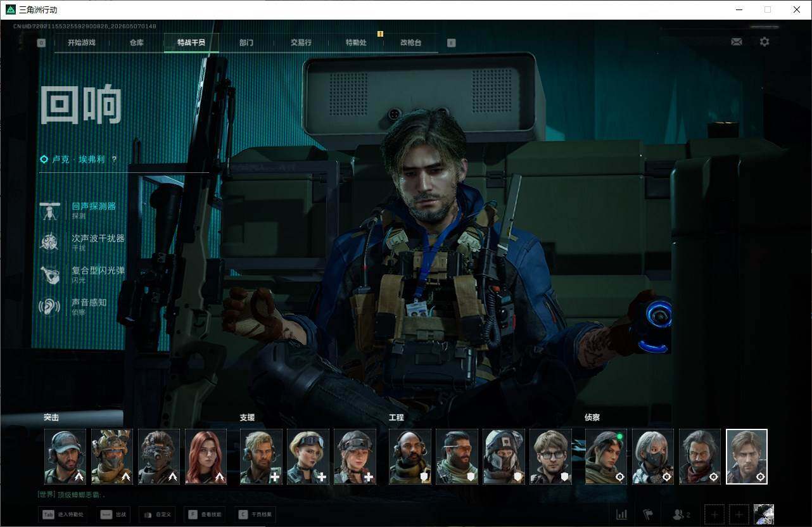Select 突击 operator with night-vision mask
Viewport: 812px width, 527px height.
coord(159,457)
